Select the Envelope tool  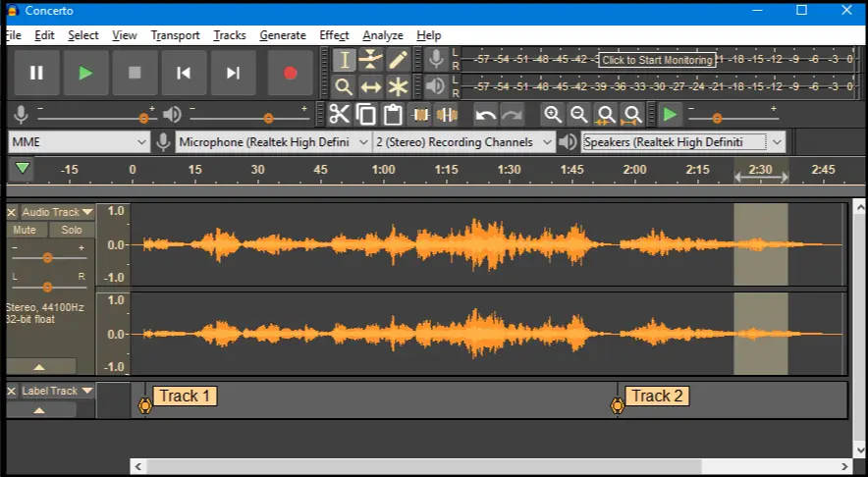[x=370, y=60]
